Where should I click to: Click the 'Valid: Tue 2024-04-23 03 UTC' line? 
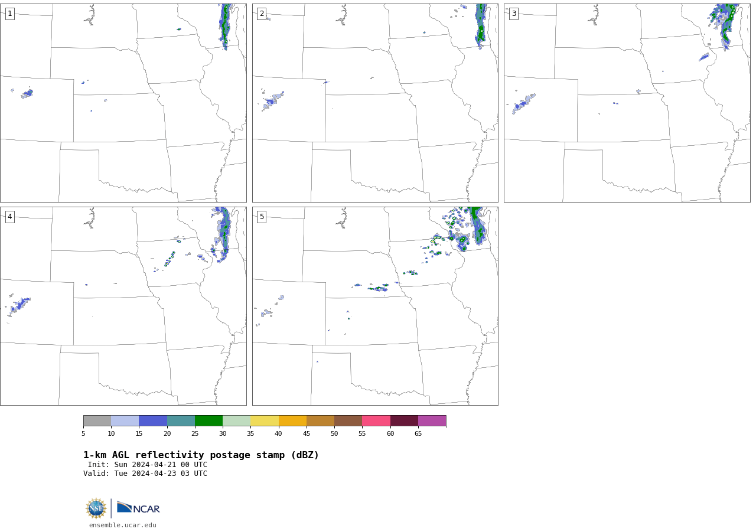145,474
